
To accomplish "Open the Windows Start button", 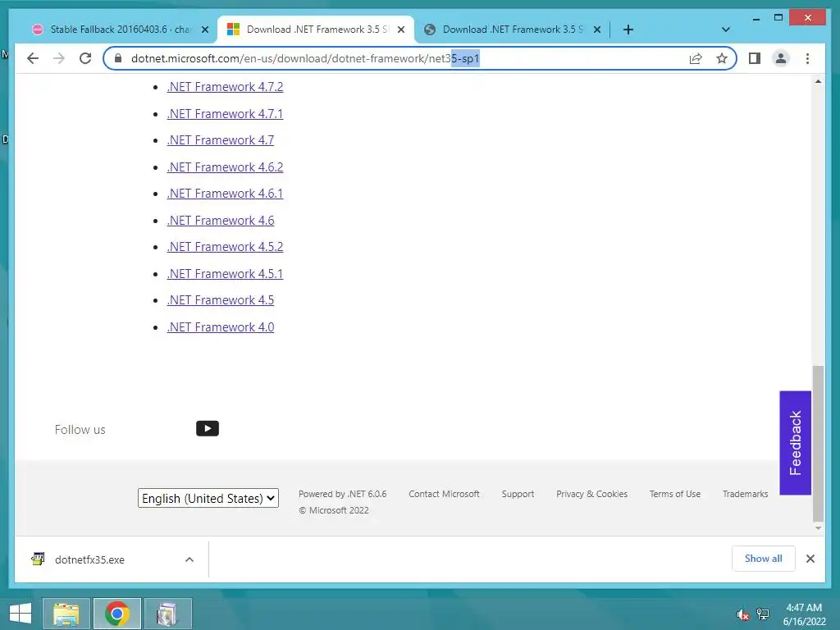I will [21, 614].
